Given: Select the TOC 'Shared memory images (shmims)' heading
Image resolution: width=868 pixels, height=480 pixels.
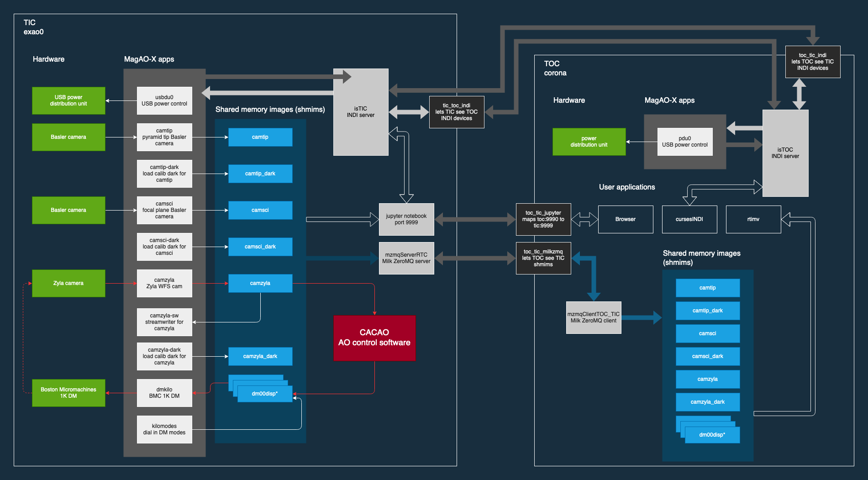Looking at the screenshot, I should tap(702, 258).
